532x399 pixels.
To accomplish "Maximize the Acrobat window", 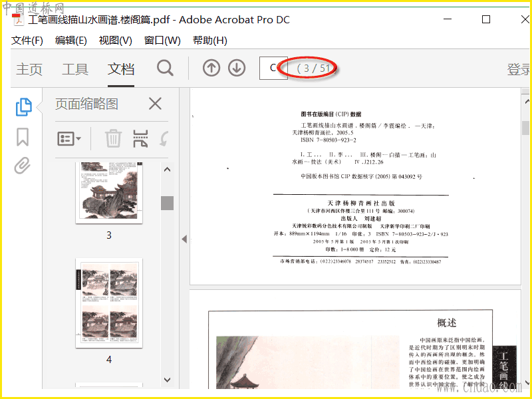I will coord(486,19).
